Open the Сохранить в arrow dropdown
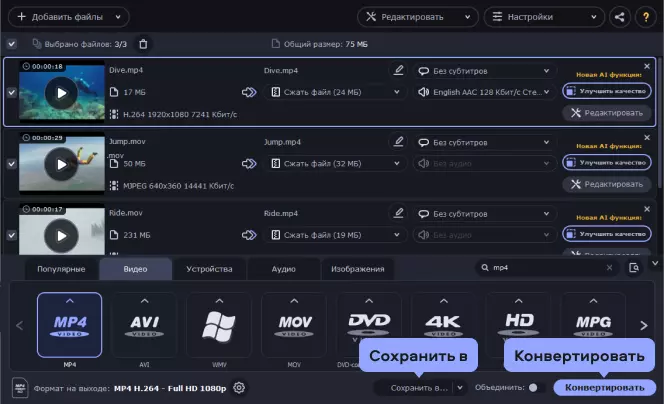Image resolution: width=664 pixels, height=404 pixels. pos(460,387)
